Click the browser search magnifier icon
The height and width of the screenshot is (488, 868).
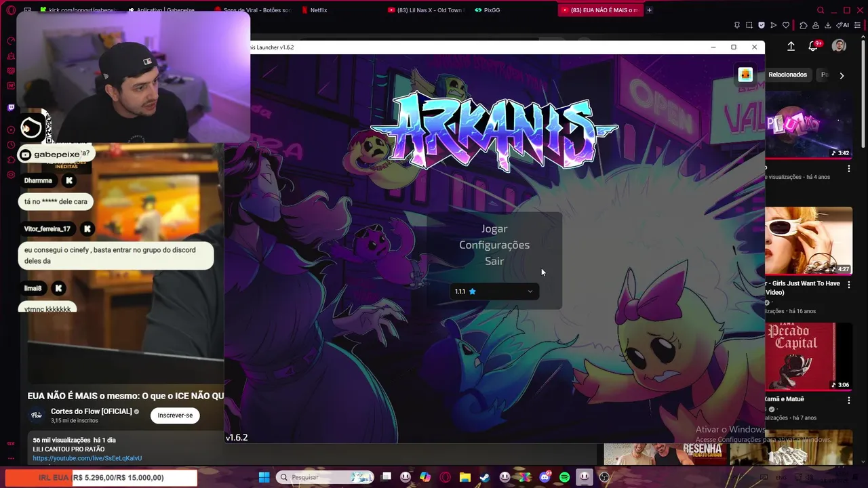coord(821,10)
